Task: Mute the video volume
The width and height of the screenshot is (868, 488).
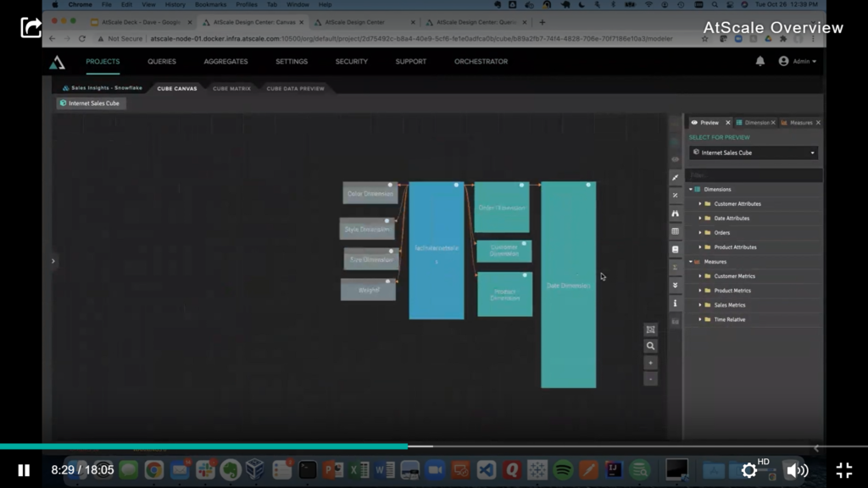Action: coord(797,470)
